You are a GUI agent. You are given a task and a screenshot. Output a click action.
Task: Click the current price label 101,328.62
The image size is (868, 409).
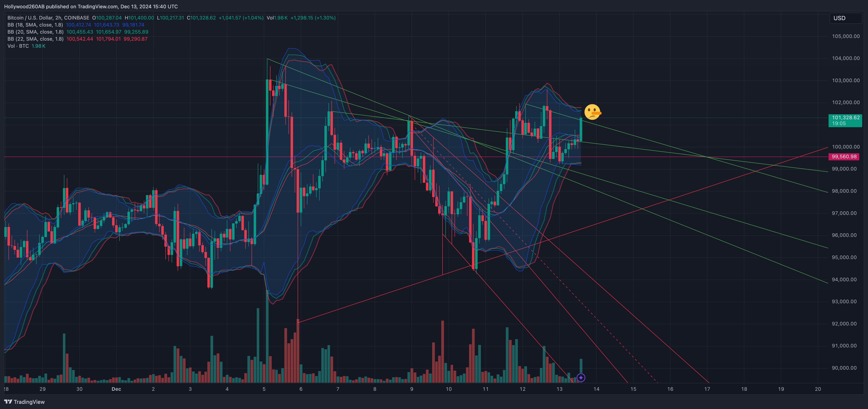pyautogui.click(x=845, y=120)
